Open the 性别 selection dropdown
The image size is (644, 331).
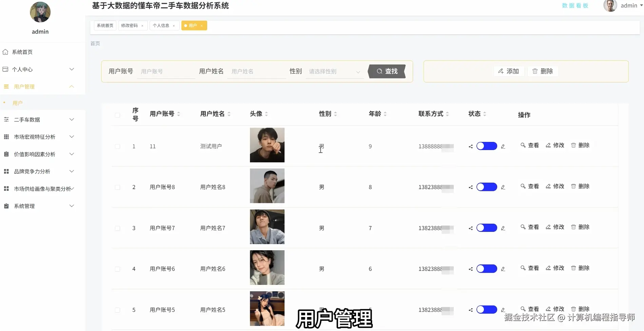[x=334, y=72]
